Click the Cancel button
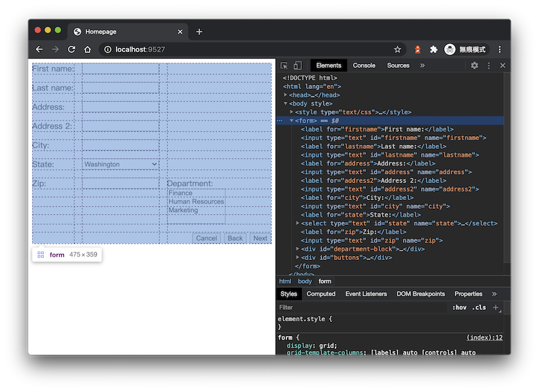The height and width of the screenshot is (392, 539). pyautogui.click(x=206, y=238)
